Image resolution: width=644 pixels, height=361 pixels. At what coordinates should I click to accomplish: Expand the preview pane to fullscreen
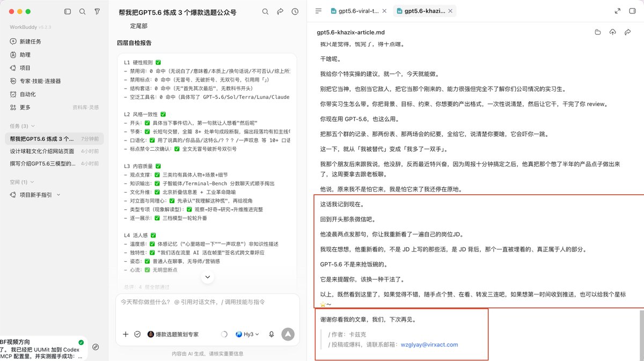pos(617,11)
